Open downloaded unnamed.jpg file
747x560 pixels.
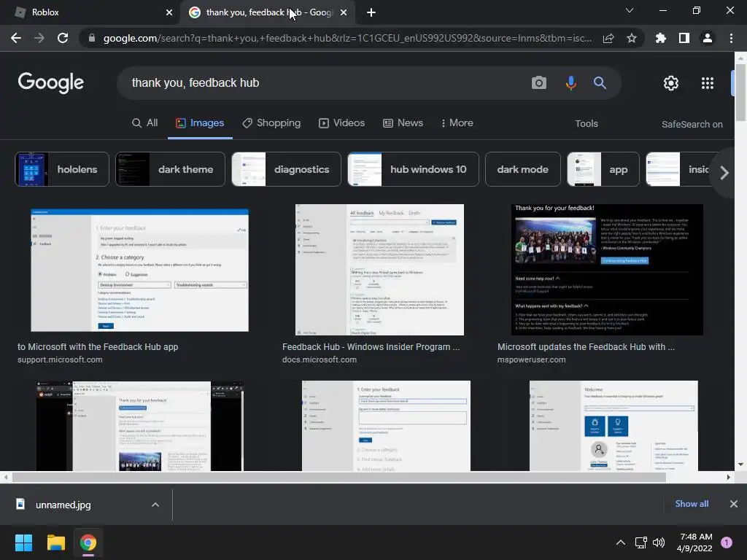pos(63,505)
